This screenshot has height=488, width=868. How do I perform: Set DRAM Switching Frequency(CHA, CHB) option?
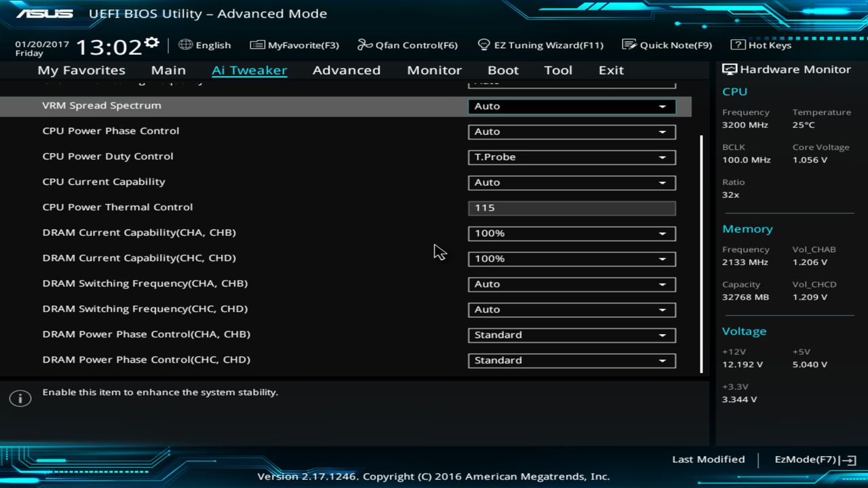(571, 284)
